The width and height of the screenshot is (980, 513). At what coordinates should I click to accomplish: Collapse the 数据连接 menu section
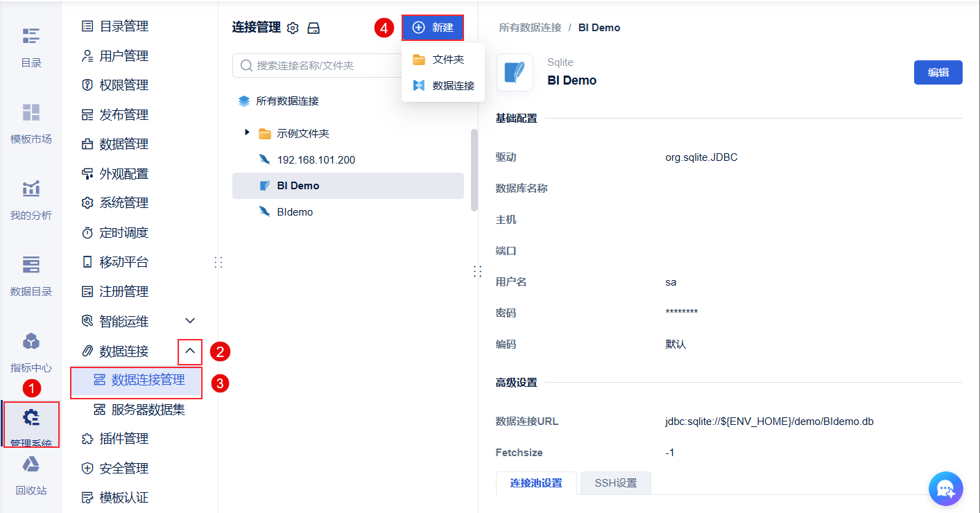(x=189, y=351)
